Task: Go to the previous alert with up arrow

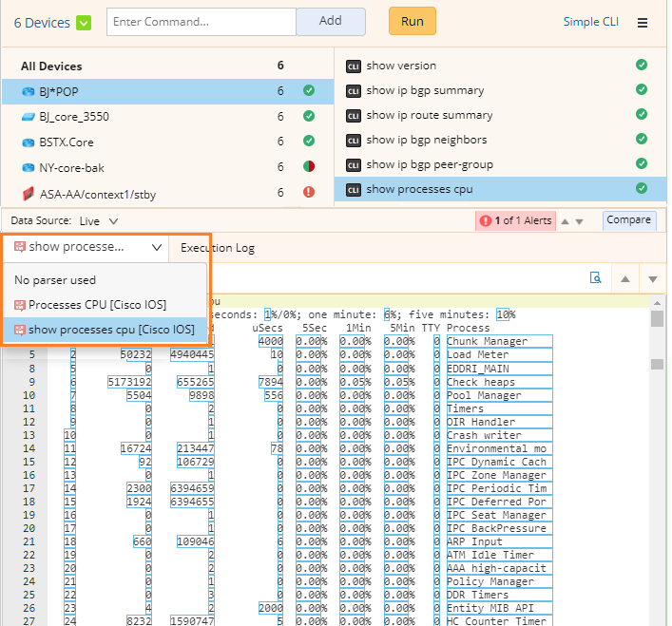Action: [x=565, y=221]
